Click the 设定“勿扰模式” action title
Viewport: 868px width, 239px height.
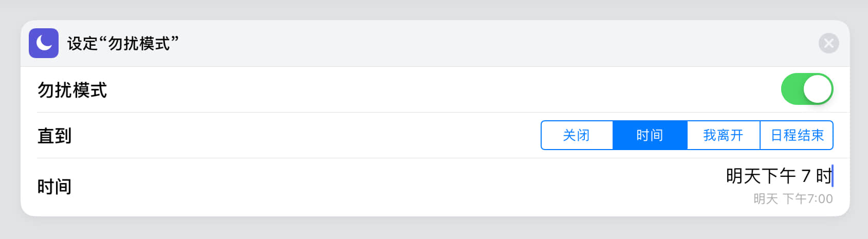[123, 44]
